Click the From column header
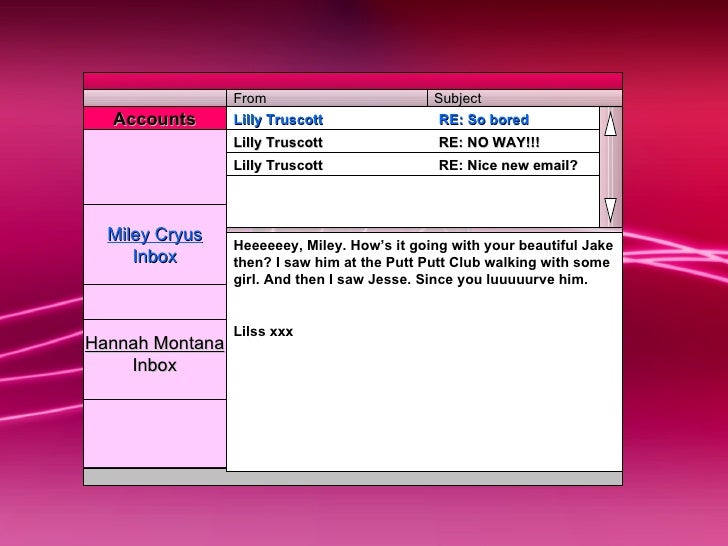 point(327,98)
